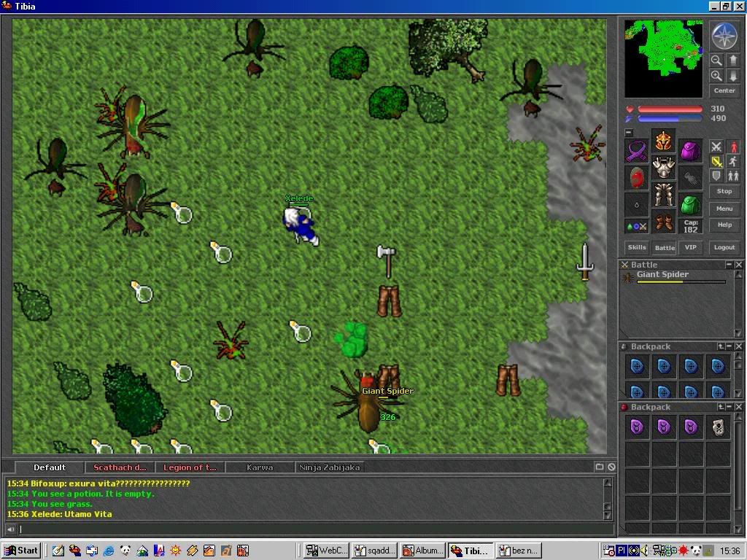
Task: Close the Battle window
Action: click(738, 264)
